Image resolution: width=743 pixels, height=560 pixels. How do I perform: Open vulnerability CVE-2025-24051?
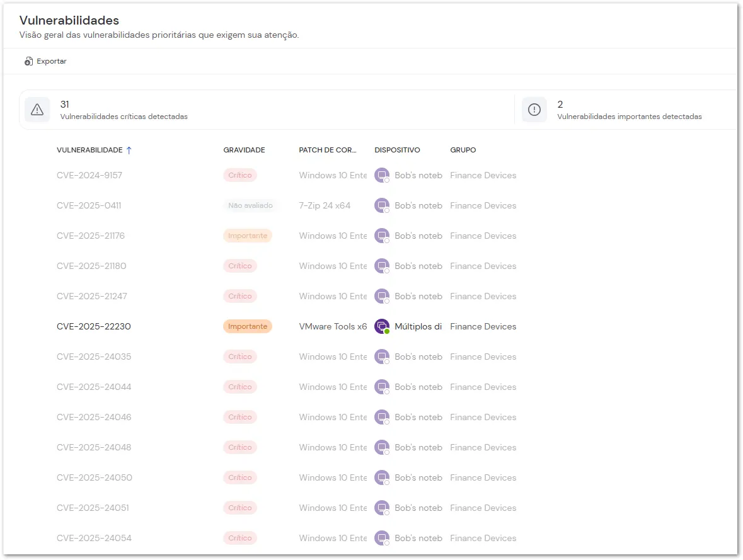93,508
